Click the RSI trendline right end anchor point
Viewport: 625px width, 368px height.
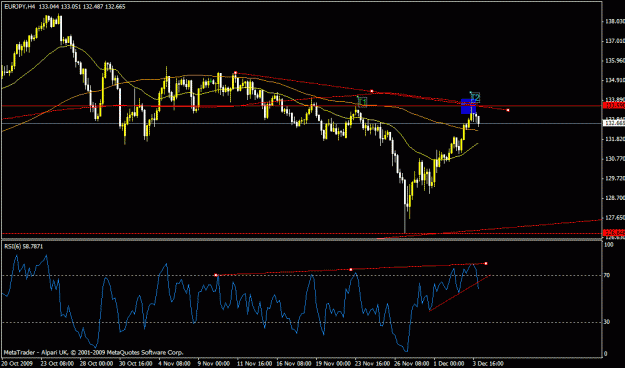click(x=486, y=263)
